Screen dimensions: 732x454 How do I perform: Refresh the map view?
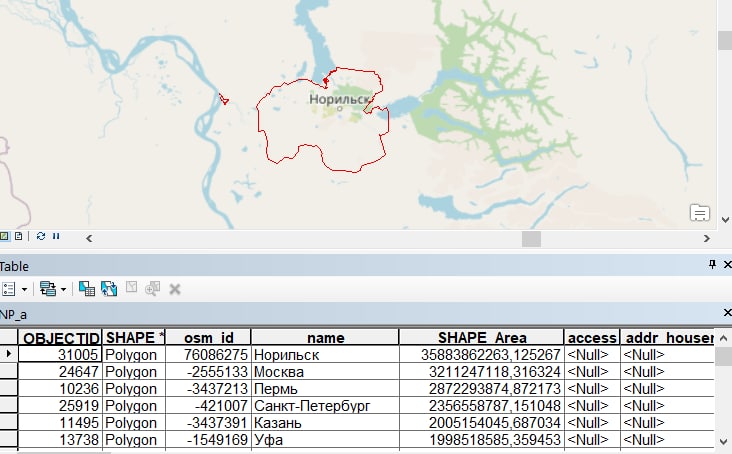(41, 236)
